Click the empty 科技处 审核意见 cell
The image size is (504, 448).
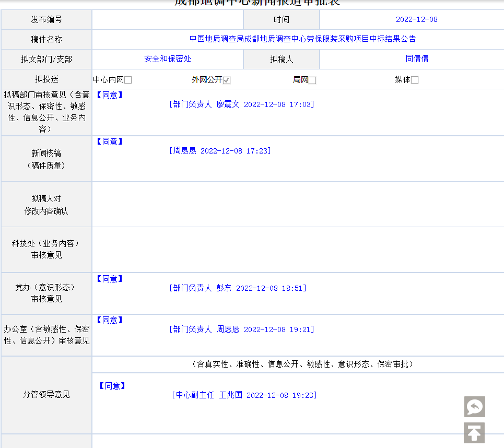[298, 250]
